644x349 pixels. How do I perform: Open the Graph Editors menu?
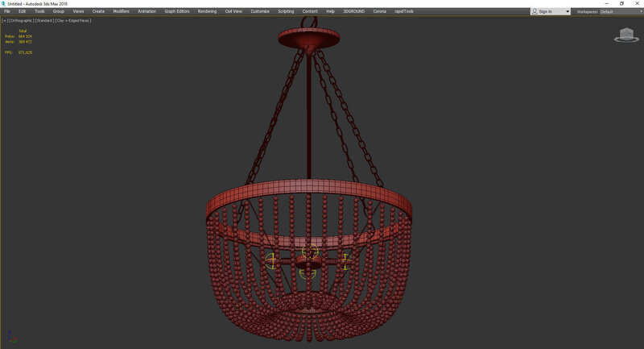point(176,11)
